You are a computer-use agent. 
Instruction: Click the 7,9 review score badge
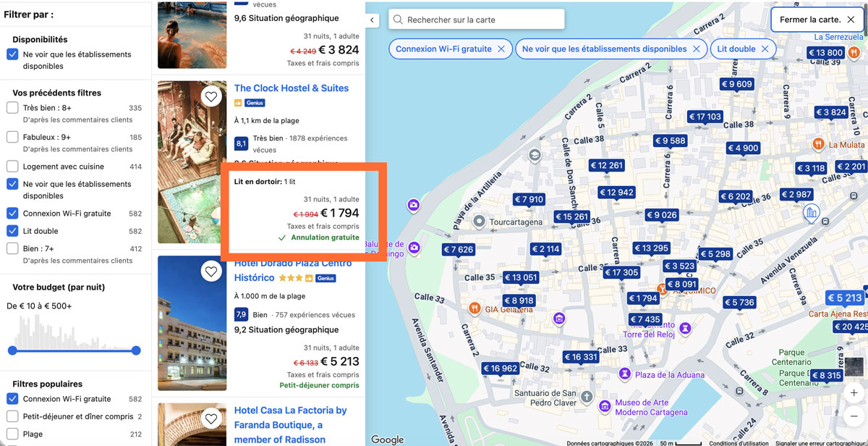tap(242, 315)
